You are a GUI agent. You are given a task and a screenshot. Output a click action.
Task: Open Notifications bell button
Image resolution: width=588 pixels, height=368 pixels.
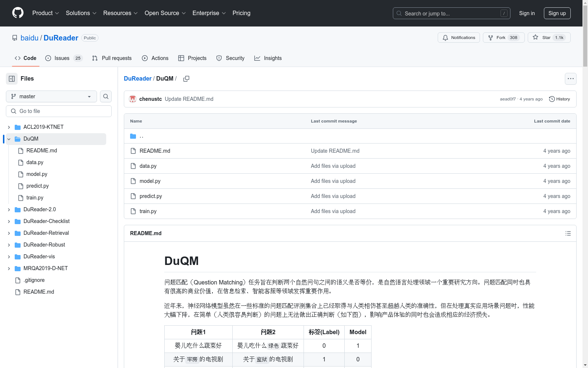point(459,38)
